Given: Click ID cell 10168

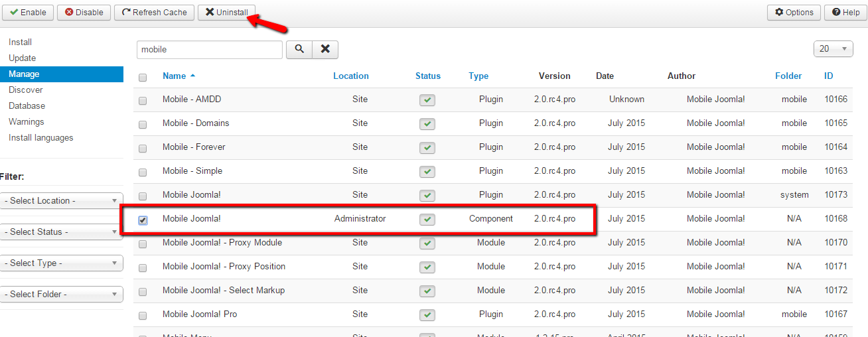Looking at the screenshot, I should [836, 218].
